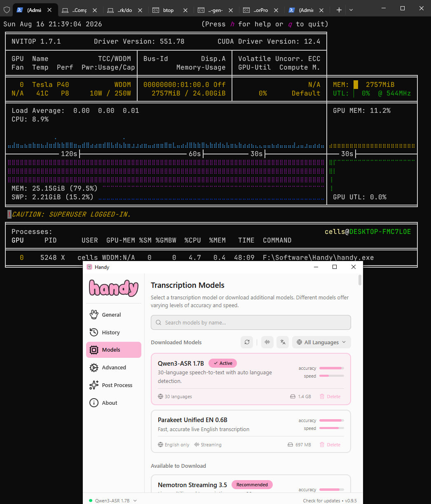
Task: Switch to the ..rk/do terminal tab
Action: 125,10
